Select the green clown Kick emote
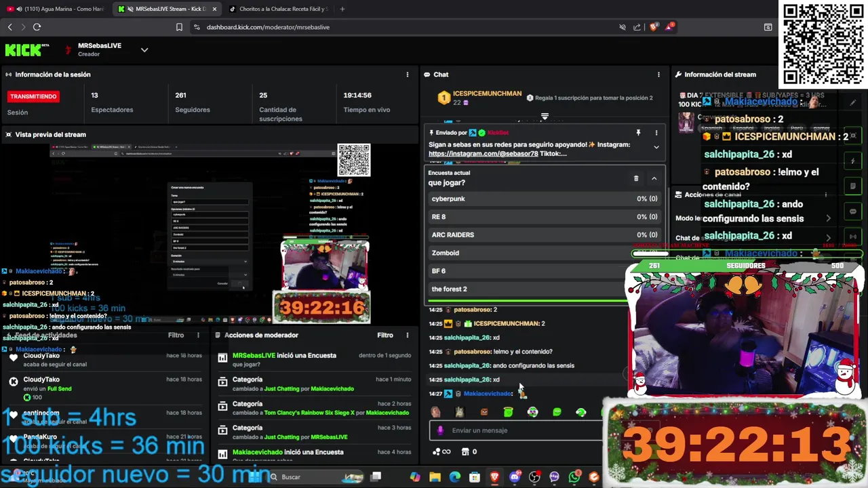 pyautogui.click(x=533, y=411)
